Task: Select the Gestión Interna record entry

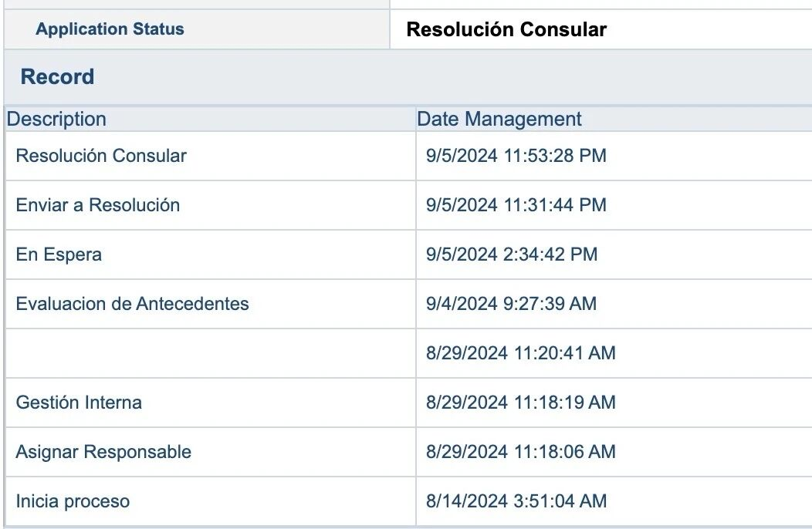Action: pos(79,403)
